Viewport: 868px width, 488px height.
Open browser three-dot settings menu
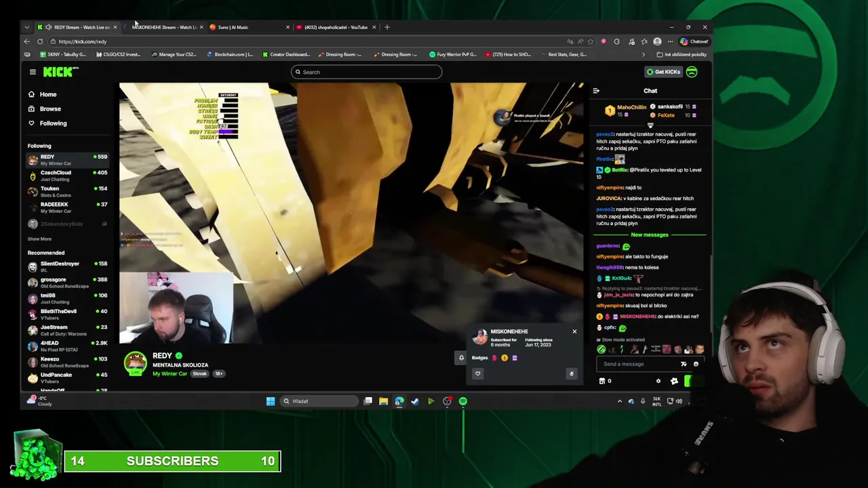[x=670, y=41]
